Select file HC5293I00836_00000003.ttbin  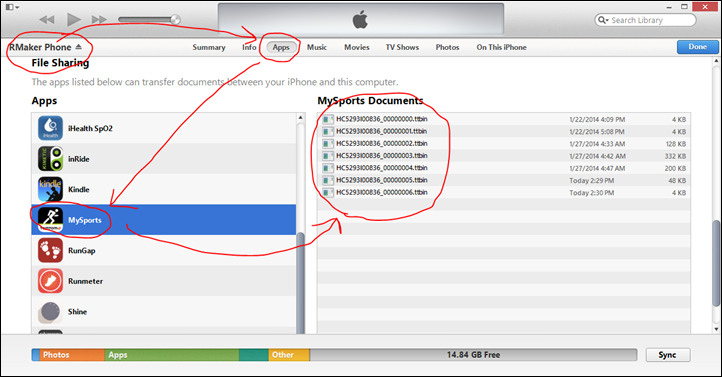pyautogui.click(x=503, y=156)
